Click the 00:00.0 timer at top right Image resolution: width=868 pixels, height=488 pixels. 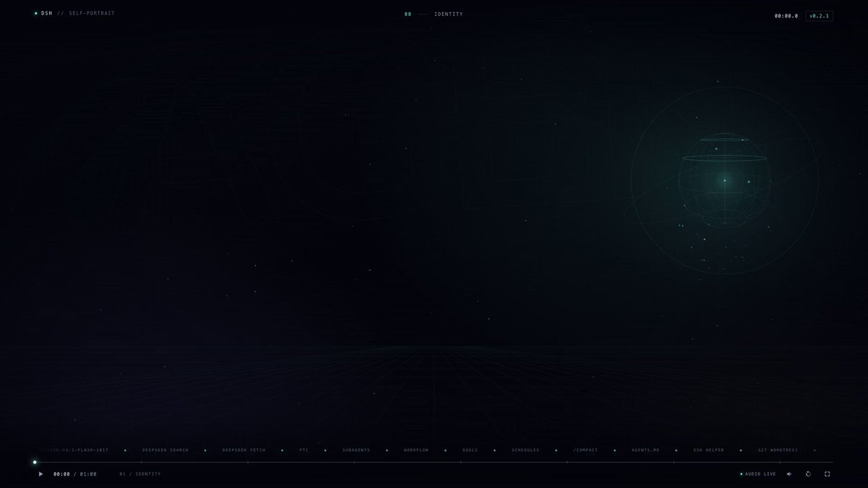pos(786,16)
